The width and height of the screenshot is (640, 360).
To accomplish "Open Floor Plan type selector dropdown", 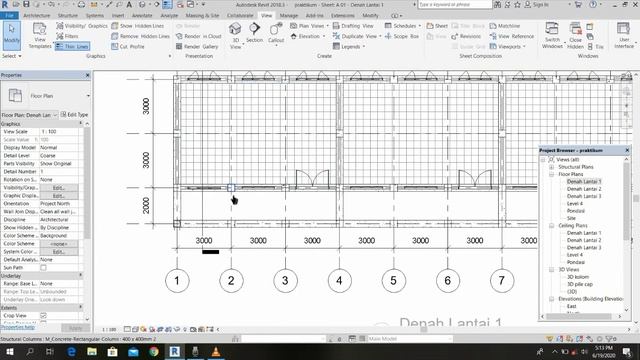I will (88, 96).
